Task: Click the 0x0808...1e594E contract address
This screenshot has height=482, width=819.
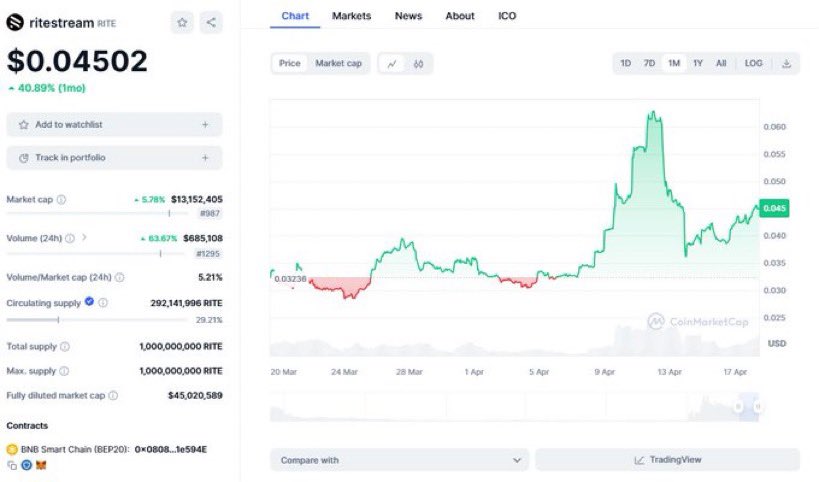Action: coord(171,449)
